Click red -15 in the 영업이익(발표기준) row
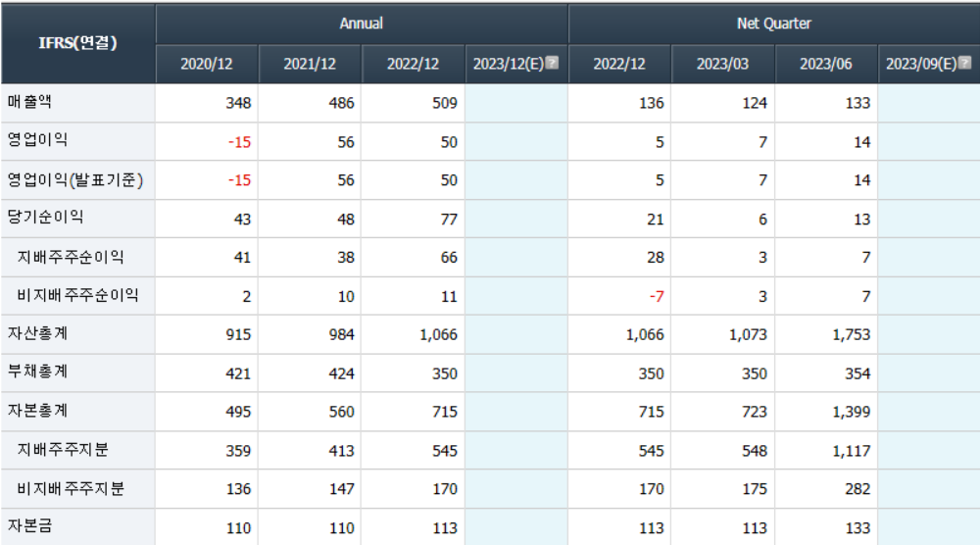Viewport: 980px width, 545px height. pos(239,180)
